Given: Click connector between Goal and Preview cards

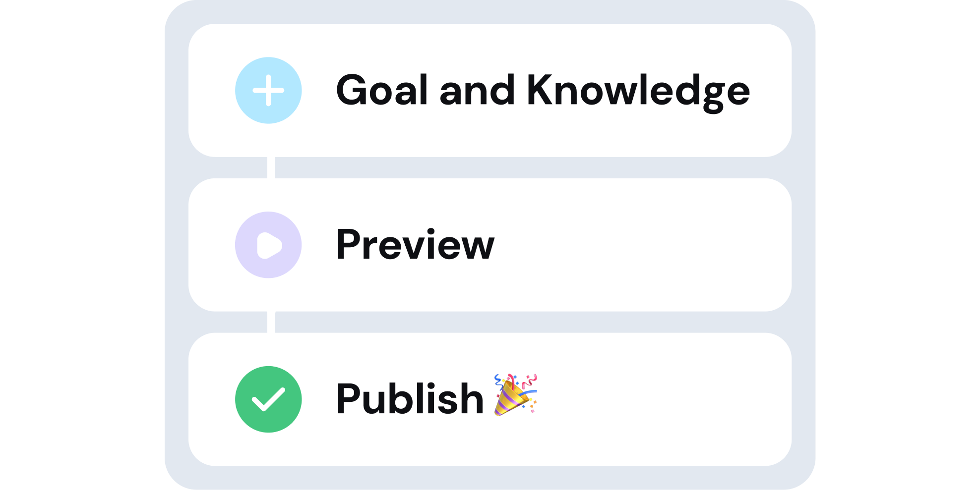Looking at the screenshot, I should tap(271, 167).
